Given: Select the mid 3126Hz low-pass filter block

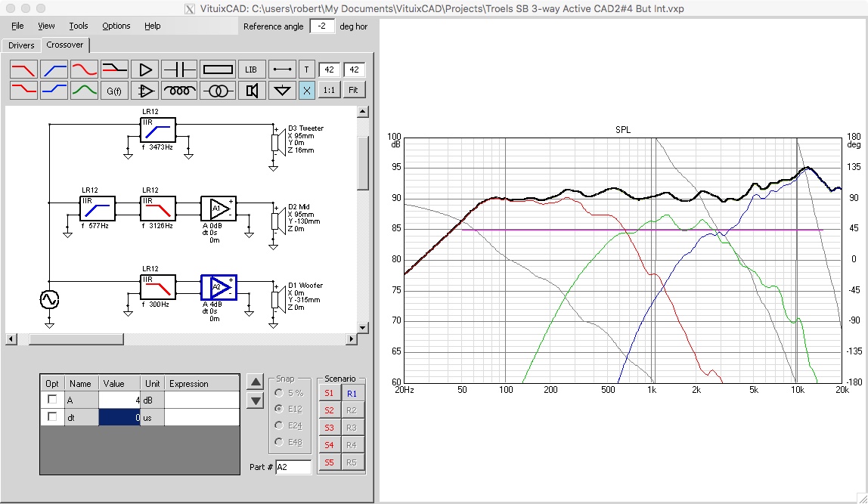Looking at the screenshot, I should (158, 209).
